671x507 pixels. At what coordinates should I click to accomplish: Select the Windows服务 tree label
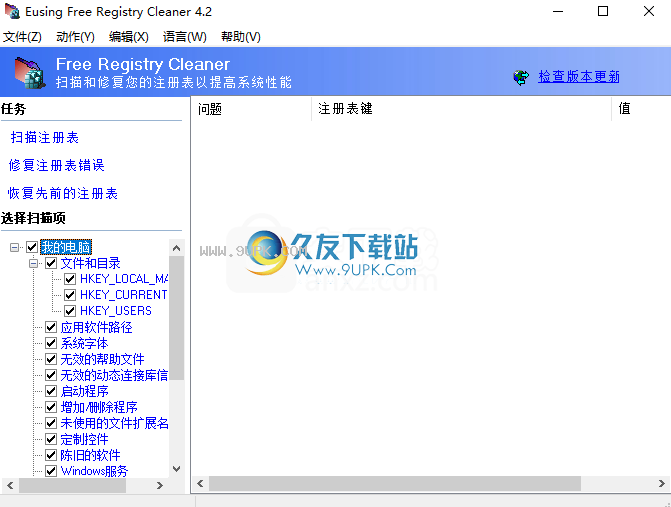pyautogui.click(x=94, y=471)
